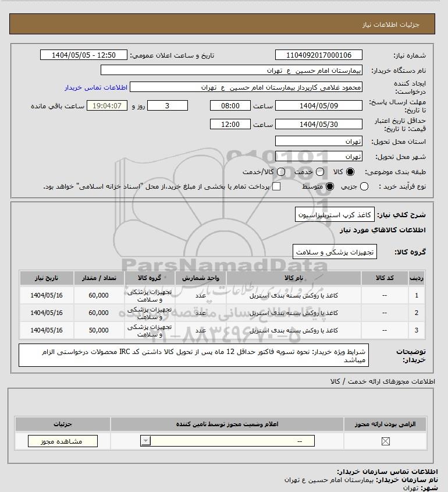Click price validity time 12:00

tap(230, 124)
